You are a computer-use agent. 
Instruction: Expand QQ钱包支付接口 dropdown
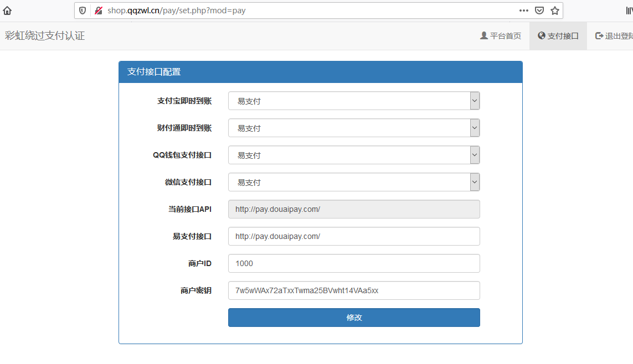[x=354, y=155]
